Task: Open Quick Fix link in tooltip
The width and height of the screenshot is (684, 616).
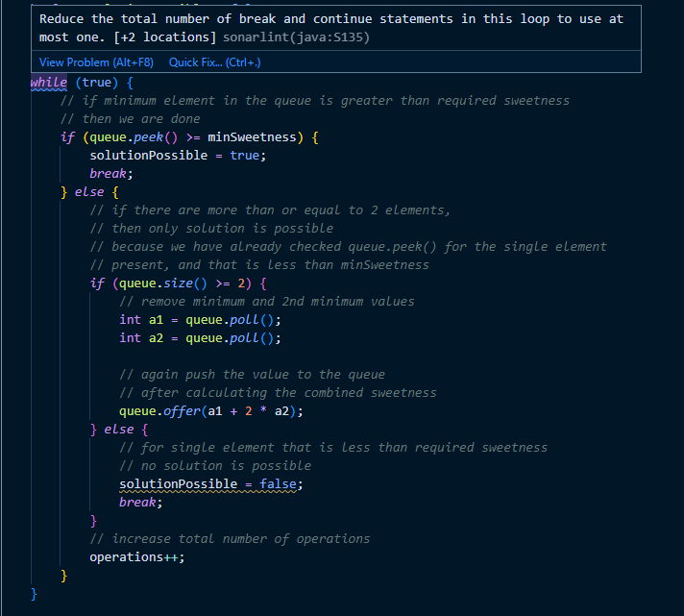Action: 214,62
